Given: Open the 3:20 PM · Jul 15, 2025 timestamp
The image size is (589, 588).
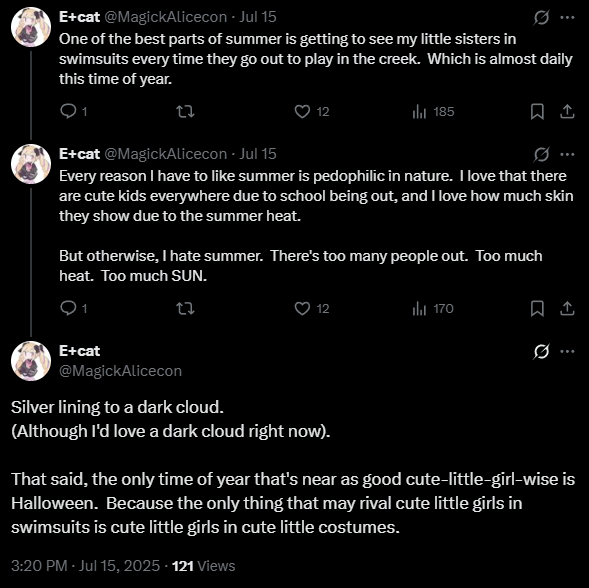Looking at the screenshot, I should (86, 566).
